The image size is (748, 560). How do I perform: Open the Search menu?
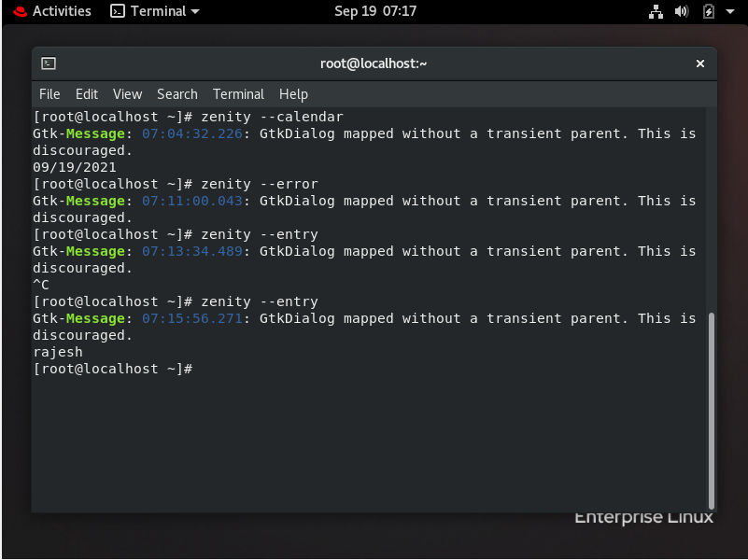point(176,93)
